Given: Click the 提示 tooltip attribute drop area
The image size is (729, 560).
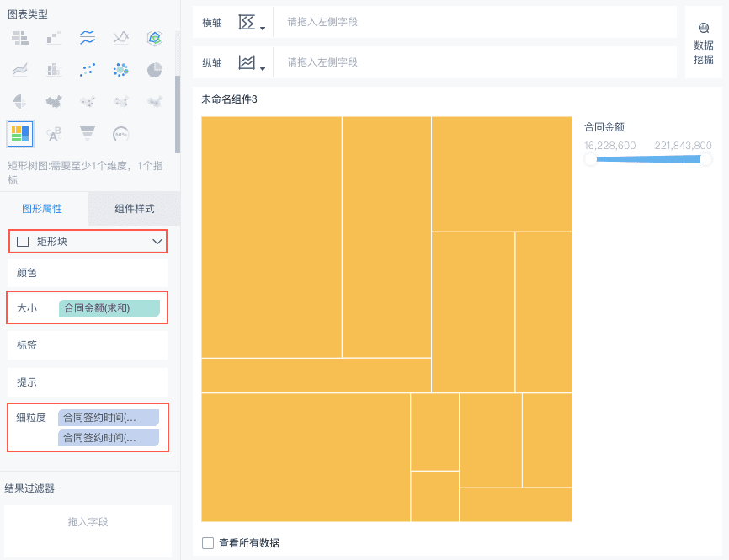Looking at the screenshot, I should tap(88, 382).
